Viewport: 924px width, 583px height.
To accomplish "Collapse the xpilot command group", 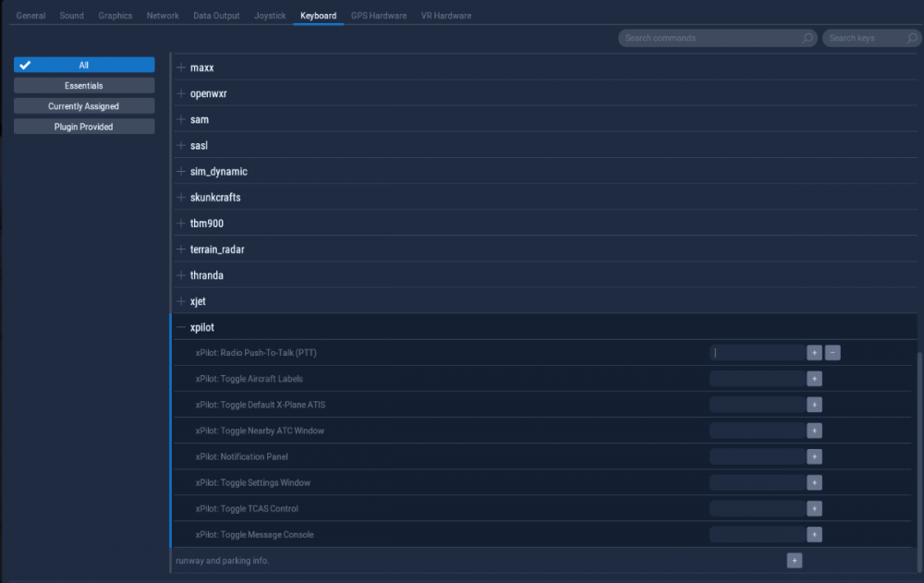I will (181, 327).
